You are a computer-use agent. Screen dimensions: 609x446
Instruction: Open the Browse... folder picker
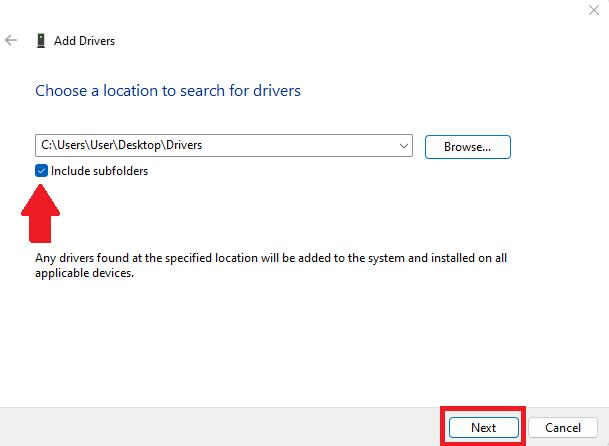point(468,147)
